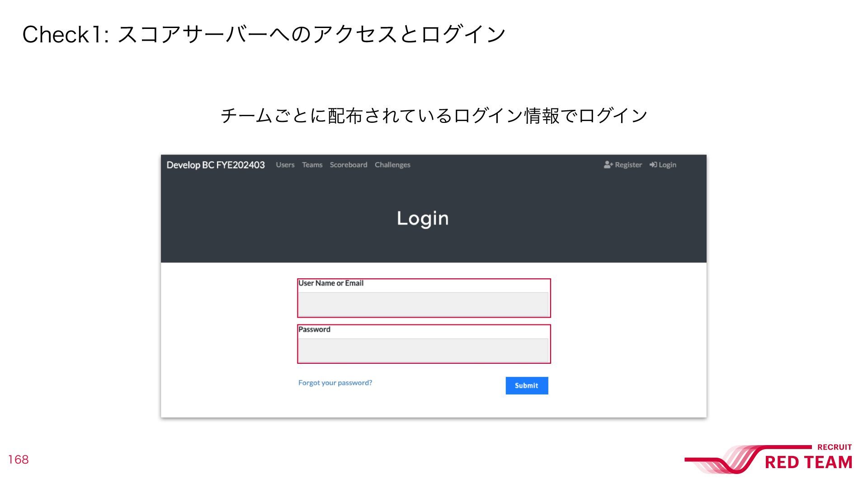The width and height of the screenshot is (868, 488).
Task: Click the Develop BC FYE202403 brand link
Action: click(x=216, y=165)
